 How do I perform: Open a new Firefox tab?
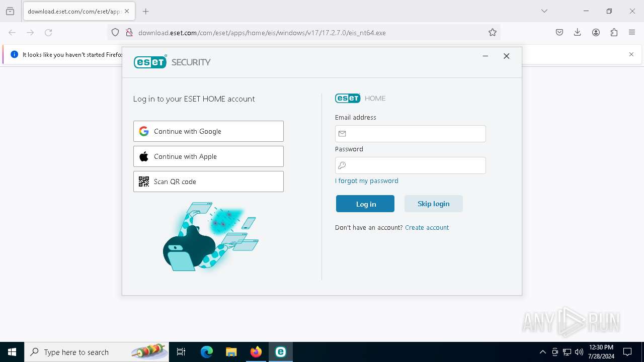[146, 11]
